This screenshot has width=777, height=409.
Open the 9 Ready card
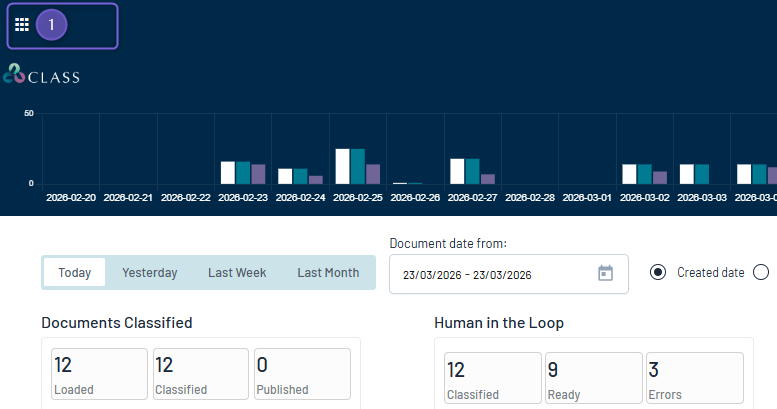pyautogui.click(x=594, y=378)
